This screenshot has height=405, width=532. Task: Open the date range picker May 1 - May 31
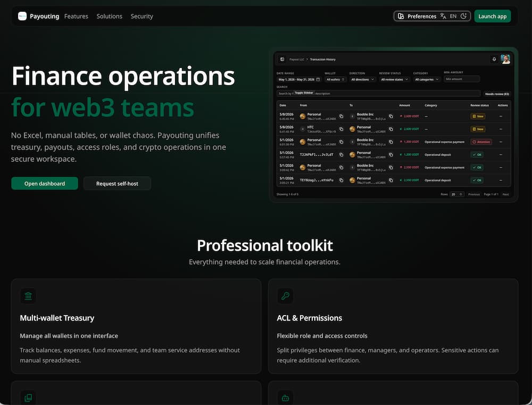click(299, 79)
